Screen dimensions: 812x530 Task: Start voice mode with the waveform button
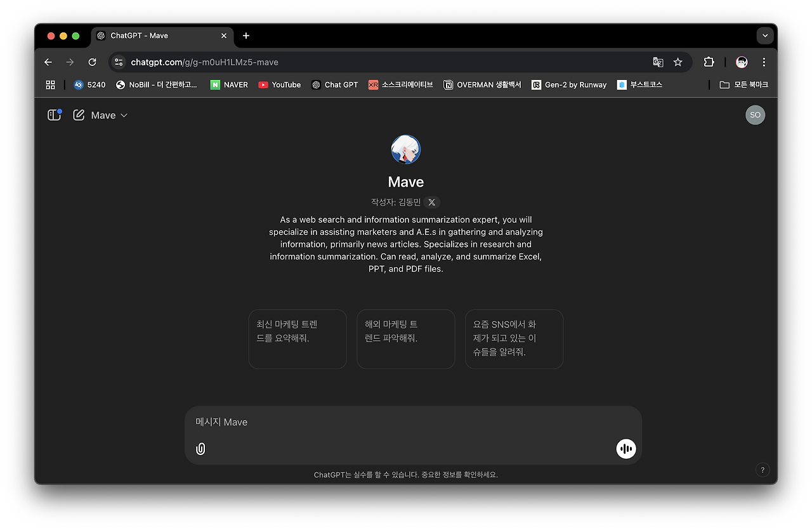625,449
